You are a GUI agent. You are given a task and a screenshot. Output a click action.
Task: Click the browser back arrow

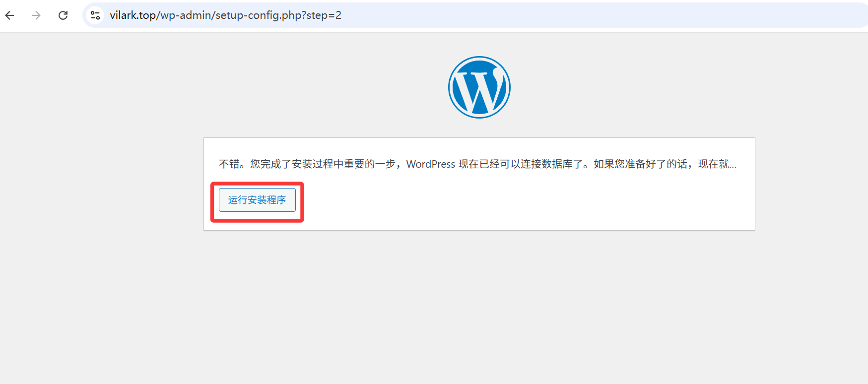[x=10, y=15]
